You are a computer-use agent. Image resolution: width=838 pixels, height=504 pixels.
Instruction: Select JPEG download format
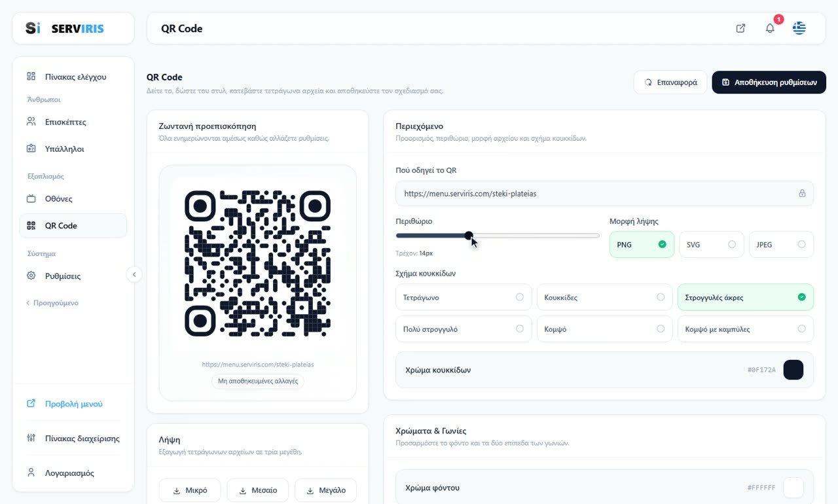(x=781, y=244)
